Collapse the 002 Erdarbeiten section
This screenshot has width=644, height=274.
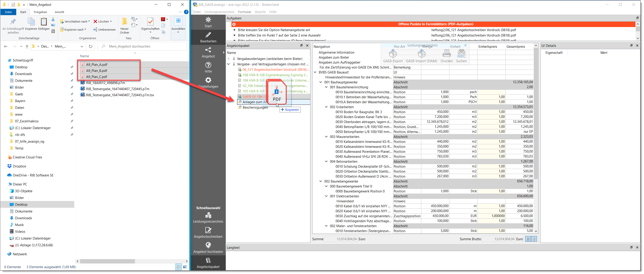click(x=326, y=107)
